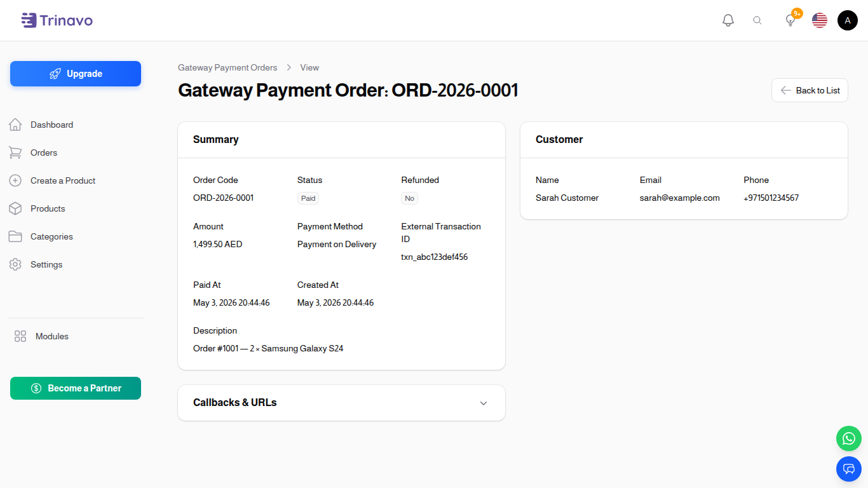The height and width of the screenshot is (488, 868).
Task: Click order code value ORD-2026-0001 in Summary
Action: pos(224,198)
